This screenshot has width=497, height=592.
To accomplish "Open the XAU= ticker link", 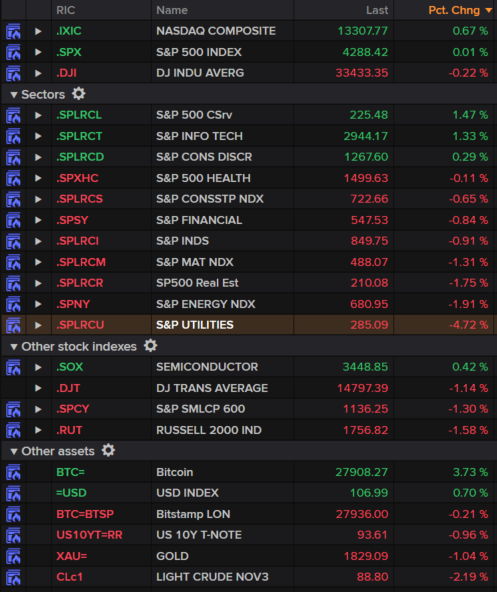I will 71,556.
